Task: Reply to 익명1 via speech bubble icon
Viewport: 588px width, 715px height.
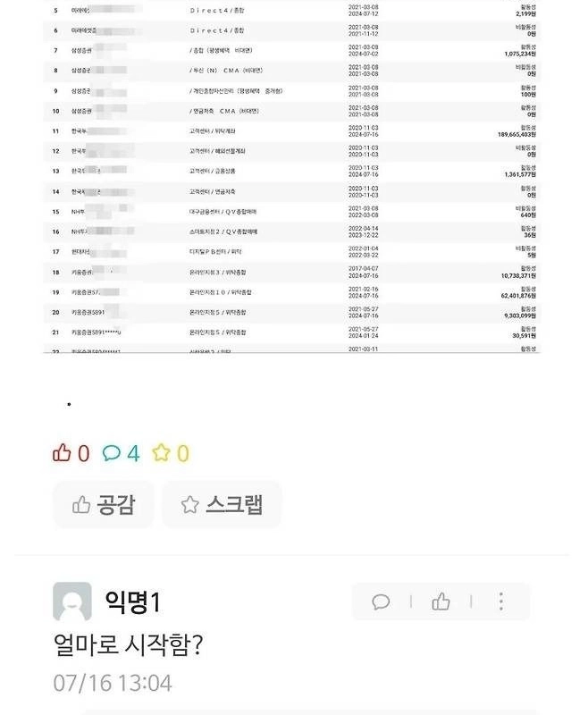Action: click(380, 601)
